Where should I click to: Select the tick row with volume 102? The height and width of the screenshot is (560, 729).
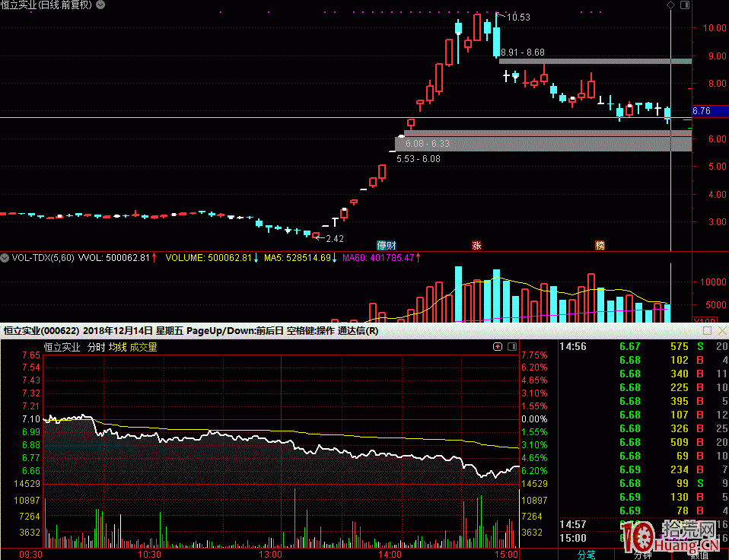(x=644, y=360)
